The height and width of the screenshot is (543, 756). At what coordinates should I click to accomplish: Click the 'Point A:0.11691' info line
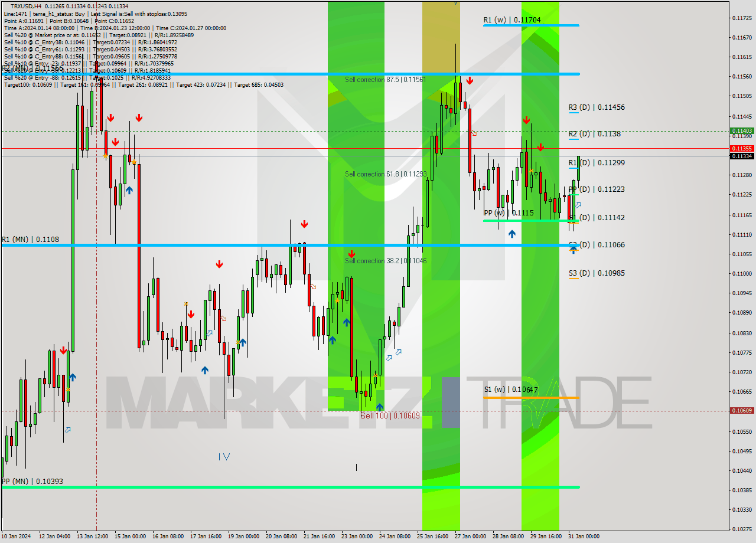click(x=69, y=21)
